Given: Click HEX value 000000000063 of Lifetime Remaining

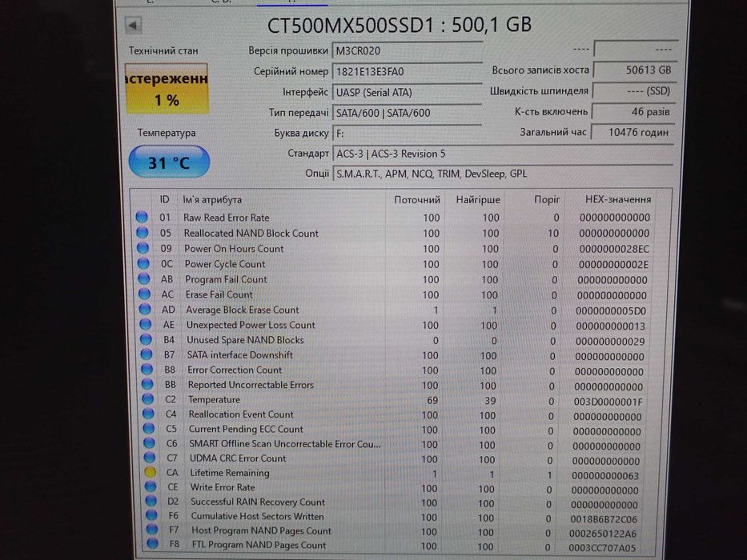Looking at the screenshot, I should [605, 476].
